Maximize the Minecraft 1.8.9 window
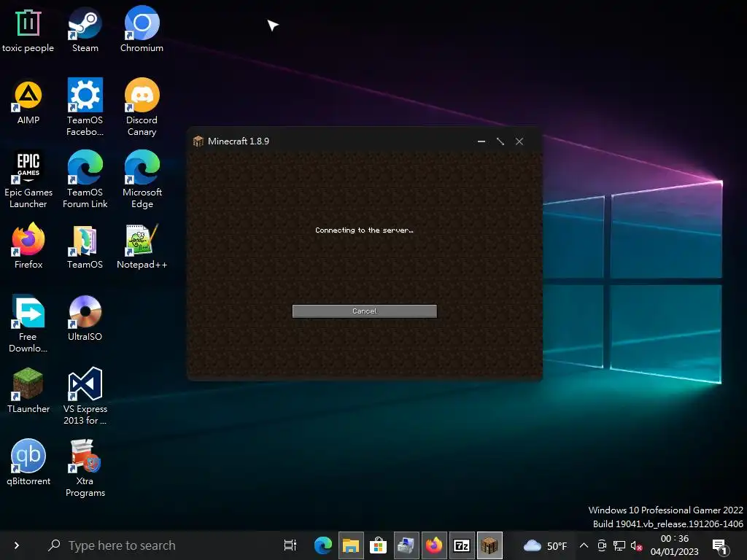 pyautogui.click(x=500, y=141)
